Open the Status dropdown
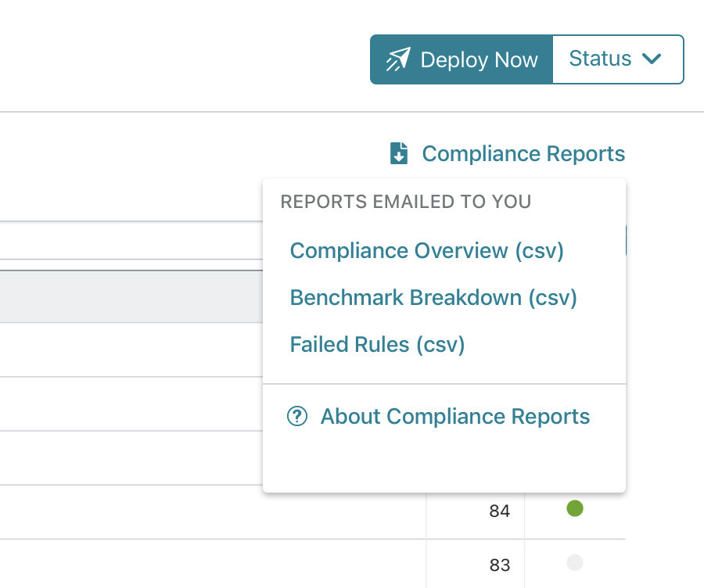Viewport: 704px width, 588px height. [618, 59]
